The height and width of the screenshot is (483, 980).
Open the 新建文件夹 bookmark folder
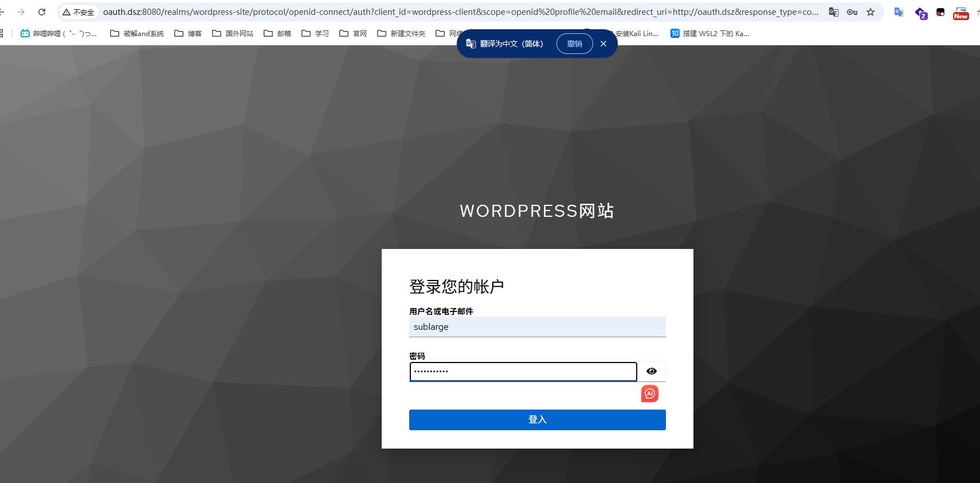(x=401, y=34)
